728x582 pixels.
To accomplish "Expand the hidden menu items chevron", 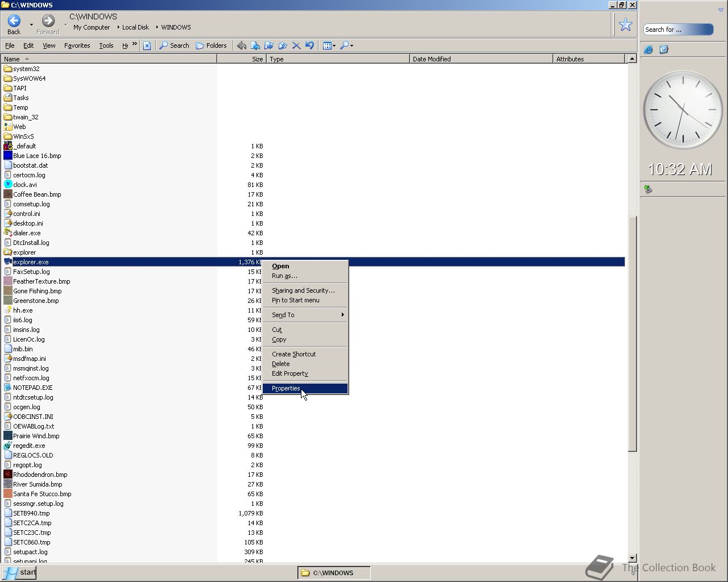I will pyautogui.click(x=135, y=44).
